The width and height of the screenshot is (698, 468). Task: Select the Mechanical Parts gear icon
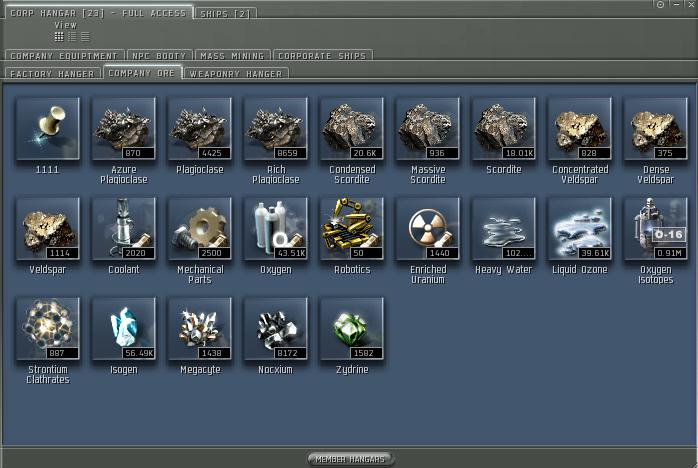click(200, 229)
